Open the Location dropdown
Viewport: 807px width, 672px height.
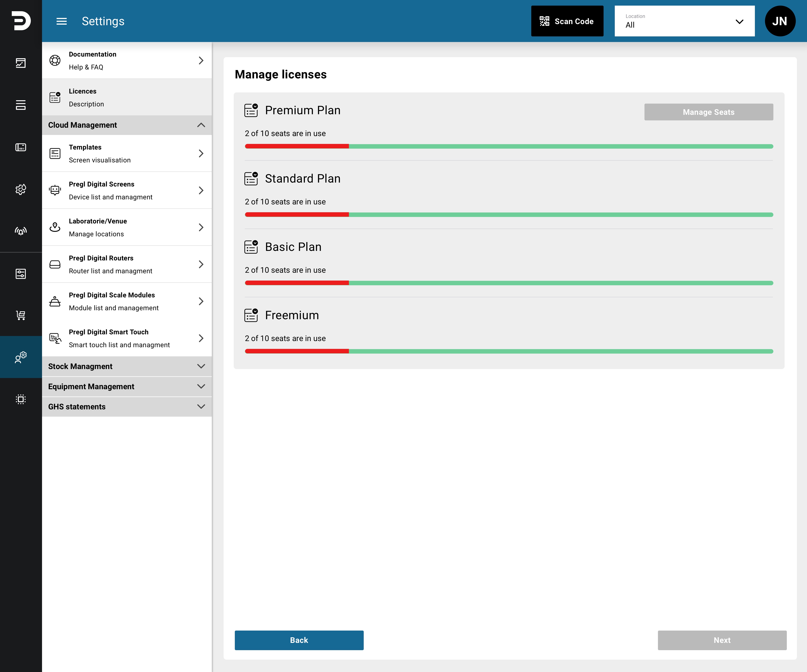pos(684,21)
